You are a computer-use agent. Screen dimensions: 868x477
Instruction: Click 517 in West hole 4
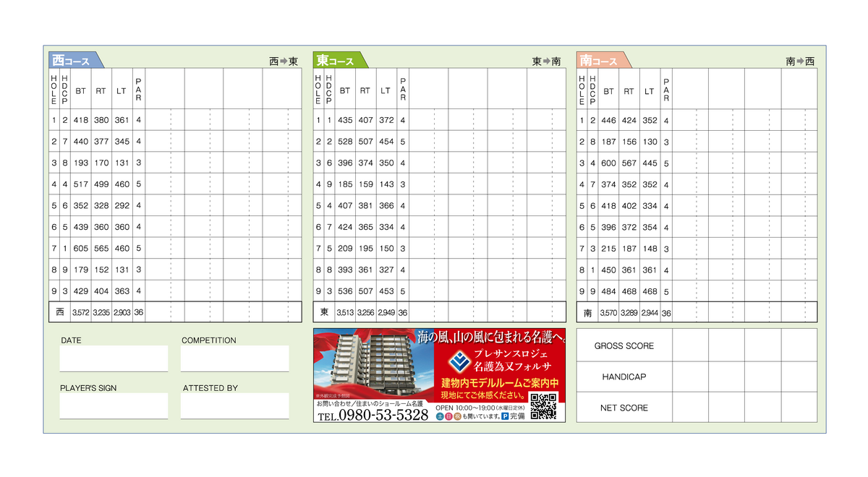coord(81,184)
